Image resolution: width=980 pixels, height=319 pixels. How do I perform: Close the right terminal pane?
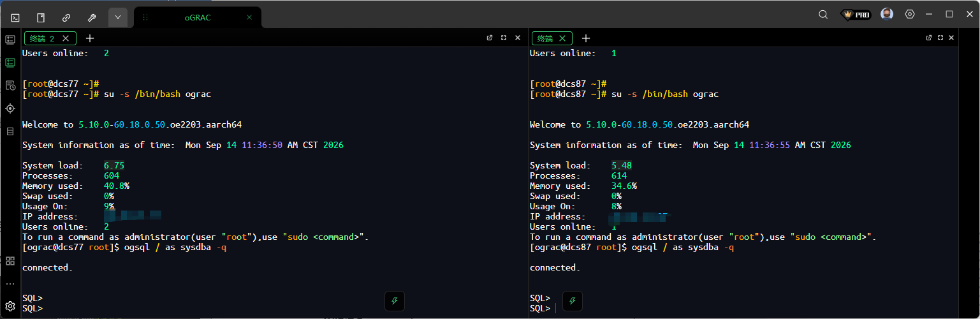click(x=951, y=38)
